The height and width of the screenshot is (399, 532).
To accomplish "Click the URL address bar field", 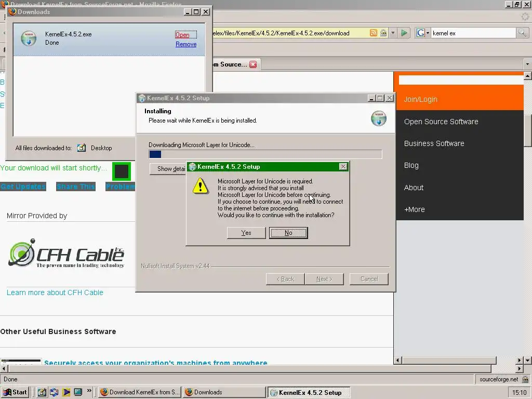I will 290,33.
